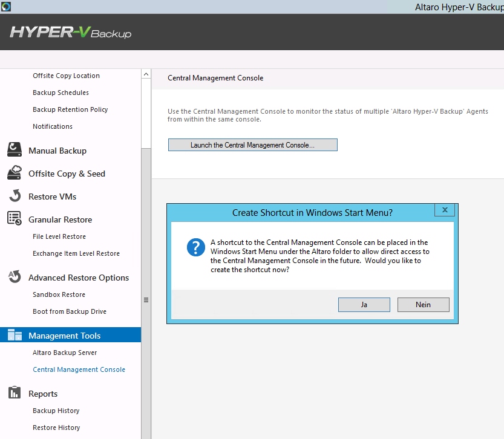504x439 pixels.
Task: Open Boot from Backup Drive
Action: [x=70, y=311]
